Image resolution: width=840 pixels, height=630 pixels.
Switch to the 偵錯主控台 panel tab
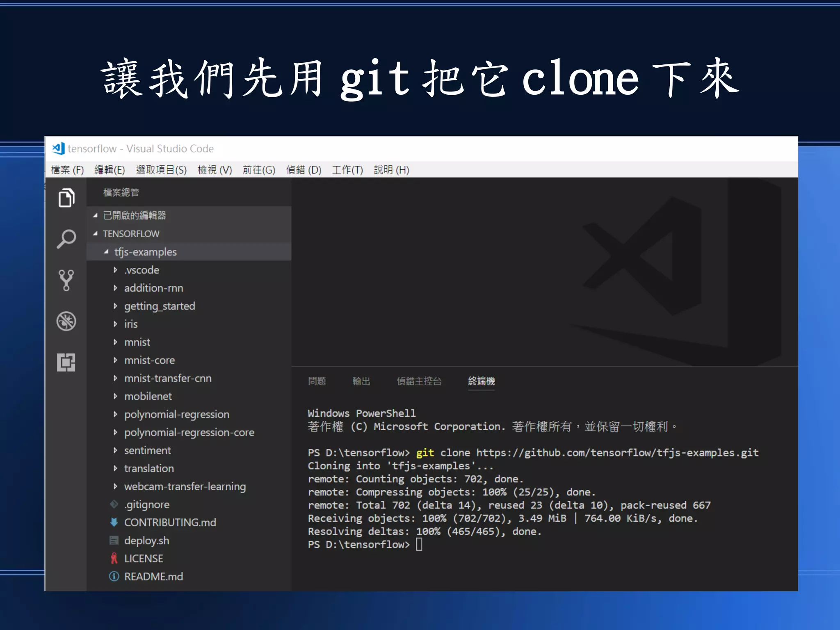coord(419,381)
